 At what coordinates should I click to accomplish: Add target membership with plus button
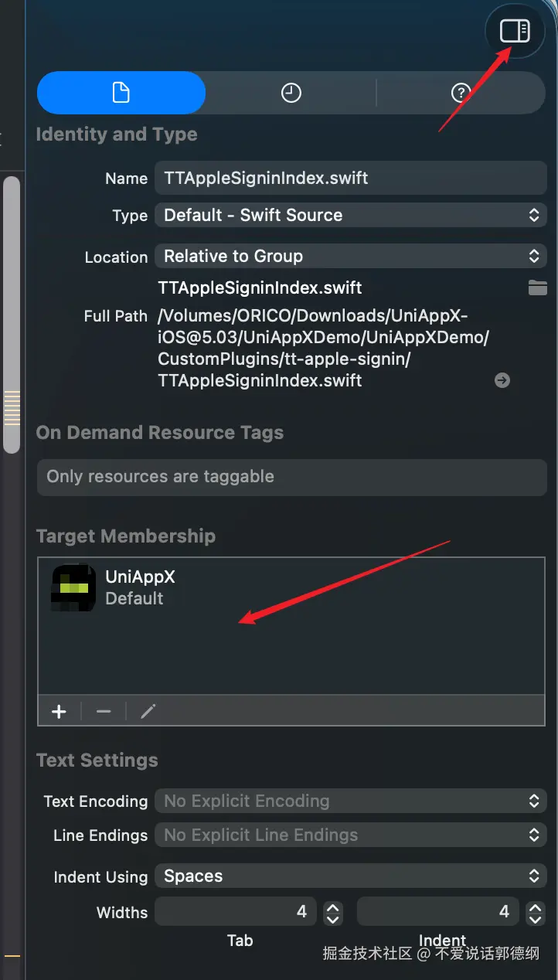click(59, 712)
